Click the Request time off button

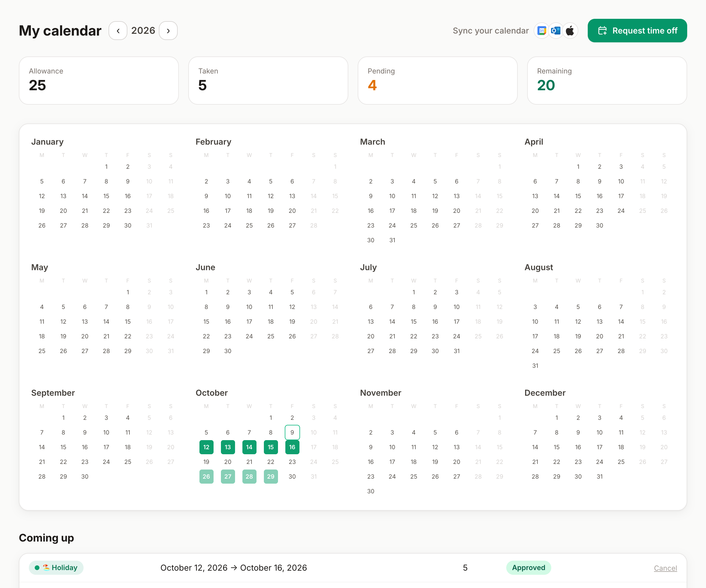(637, 31)
